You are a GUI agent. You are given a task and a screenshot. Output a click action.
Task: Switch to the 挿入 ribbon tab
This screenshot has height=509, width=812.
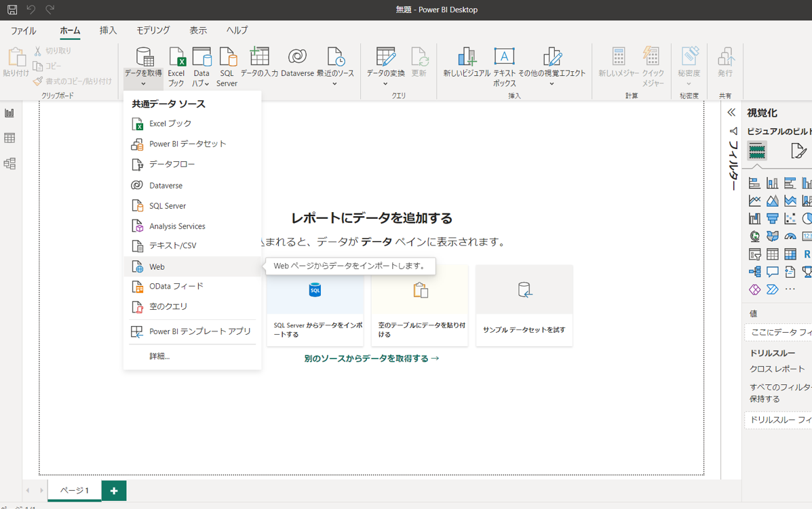click(x=108, y=30)
